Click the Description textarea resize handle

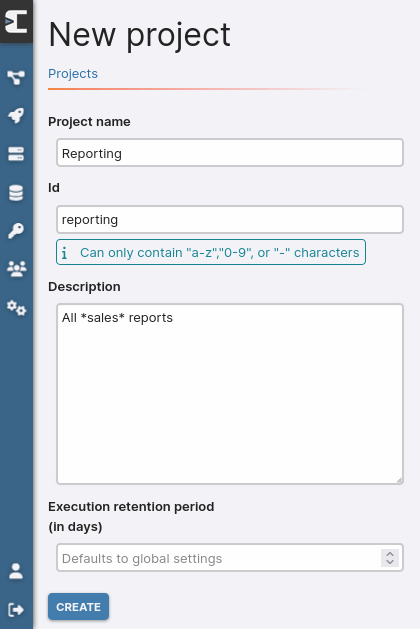399,480
